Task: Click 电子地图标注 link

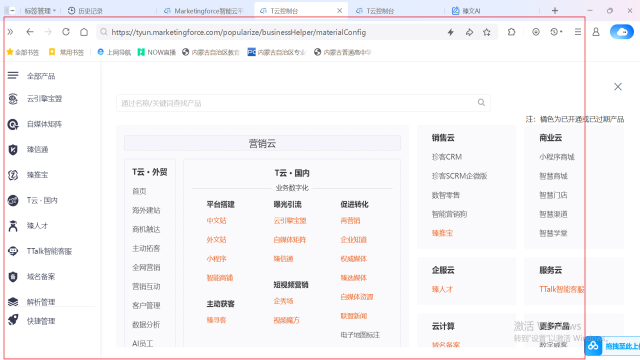Action: coord(360,335)
